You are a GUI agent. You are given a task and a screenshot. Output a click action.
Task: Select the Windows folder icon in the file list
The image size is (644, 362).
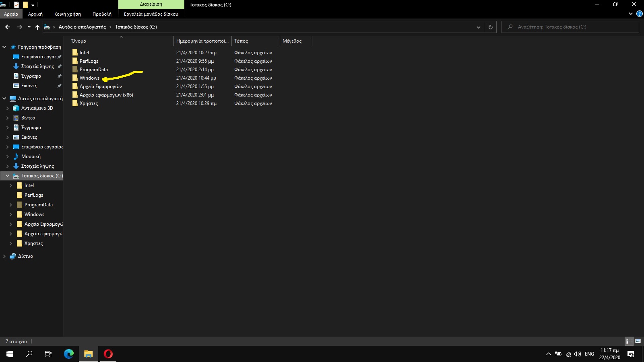point(75,78)
